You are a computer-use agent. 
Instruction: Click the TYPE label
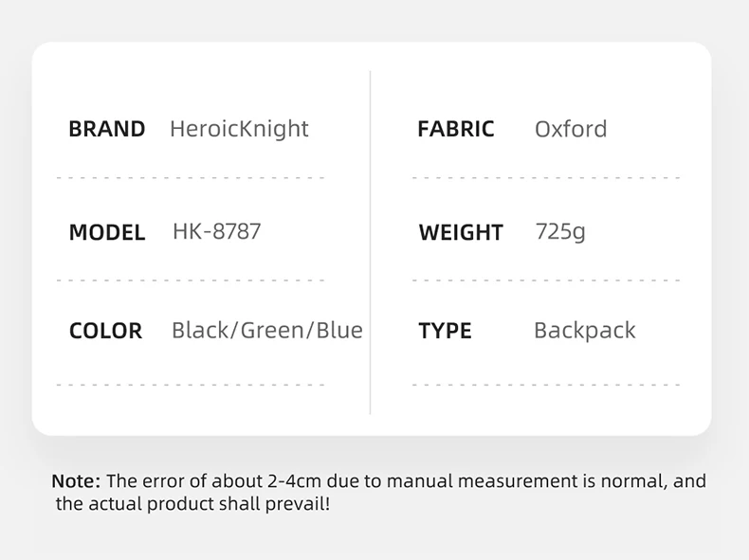pos(445,331)
